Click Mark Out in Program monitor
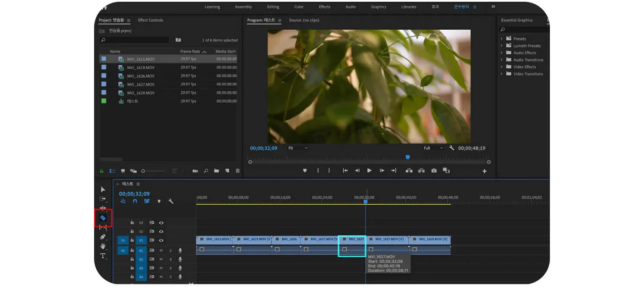This screenshot has height=287, width=644. click(329, 171)
